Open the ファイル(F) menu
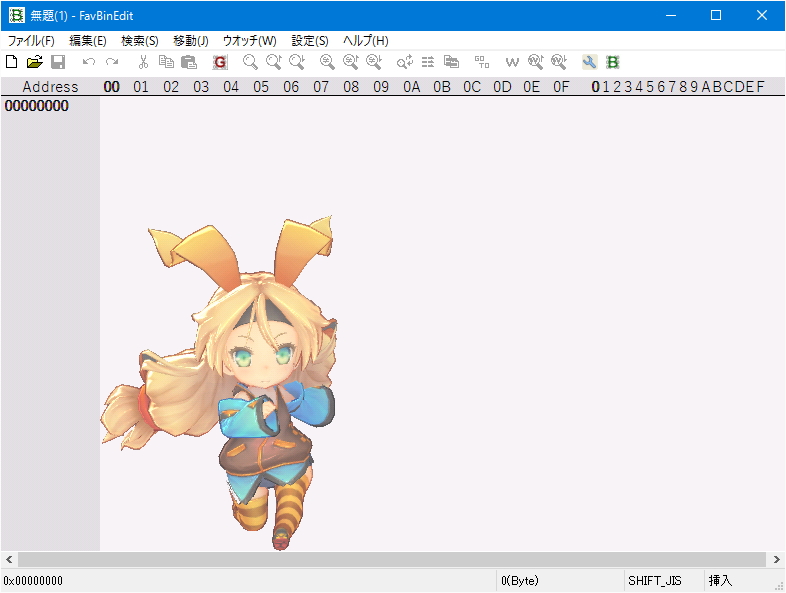The height and width of the screenshot is (593, 786). pos(31,41)
